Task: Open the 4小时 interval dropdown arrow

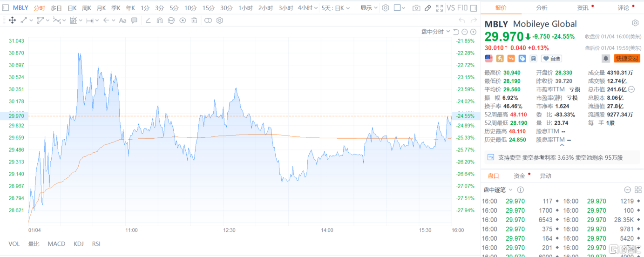Action: click(316, 8)
